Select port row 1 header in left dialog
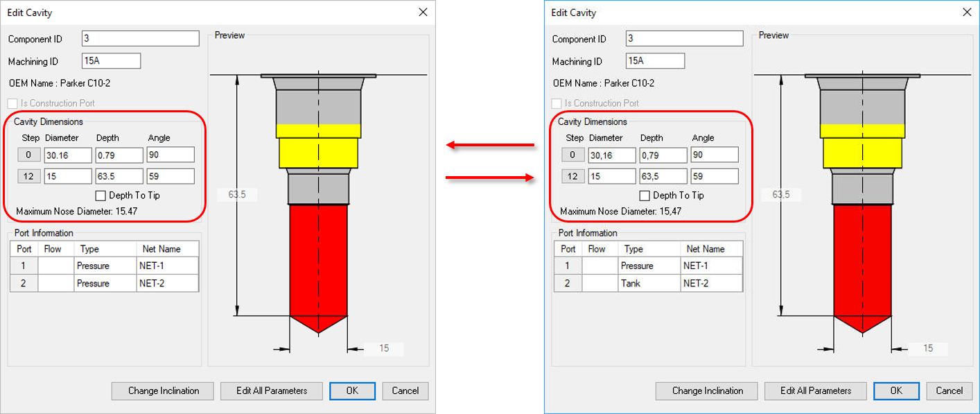This screenshot has height=414, width=980. click(x=24, y=266)
